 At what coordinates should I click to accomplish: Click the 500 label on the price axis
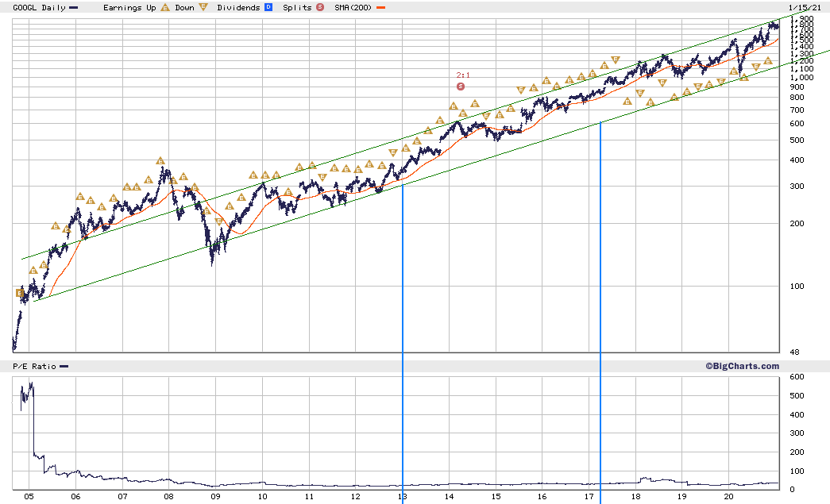[797, 140]
